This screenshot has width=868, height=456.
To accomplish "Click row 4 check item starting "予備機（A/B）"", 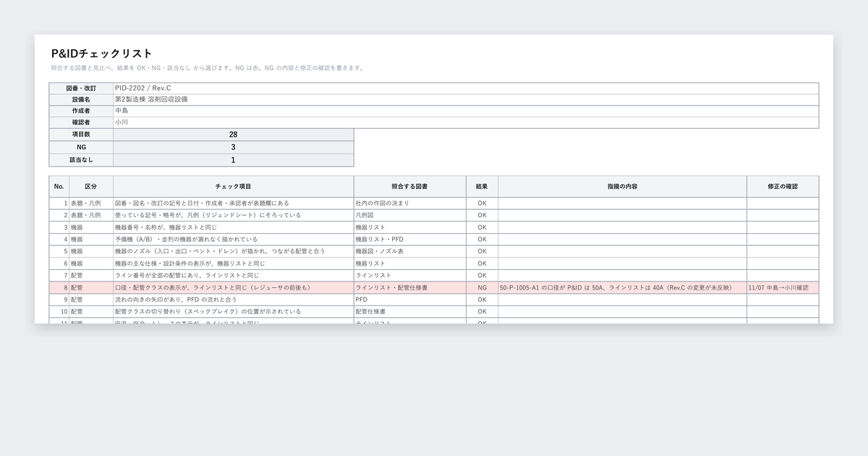I will pyautogui.click(x=234, y=240).
